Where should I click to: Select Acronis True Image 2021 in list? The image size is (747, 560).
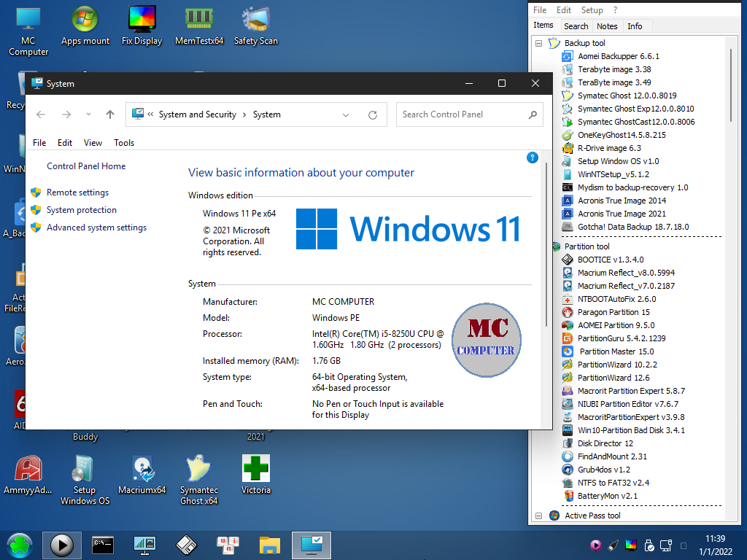[x=622, y=214]
